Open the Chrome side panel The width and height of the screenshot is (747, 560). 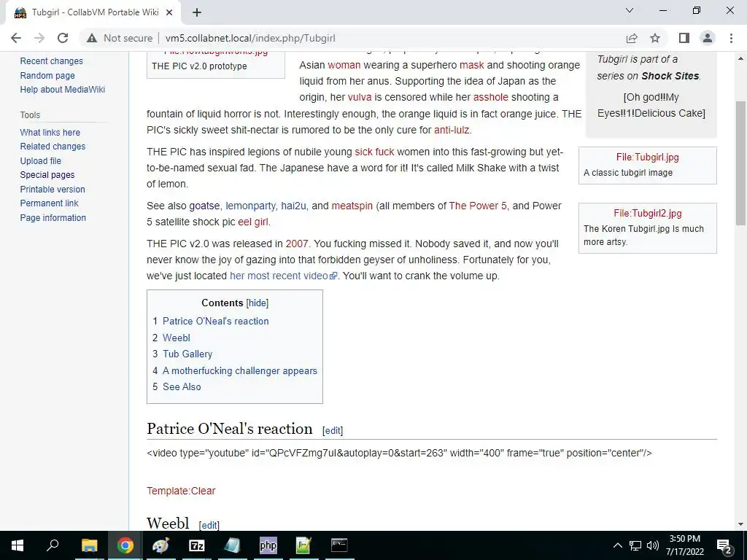coord(684,38)
